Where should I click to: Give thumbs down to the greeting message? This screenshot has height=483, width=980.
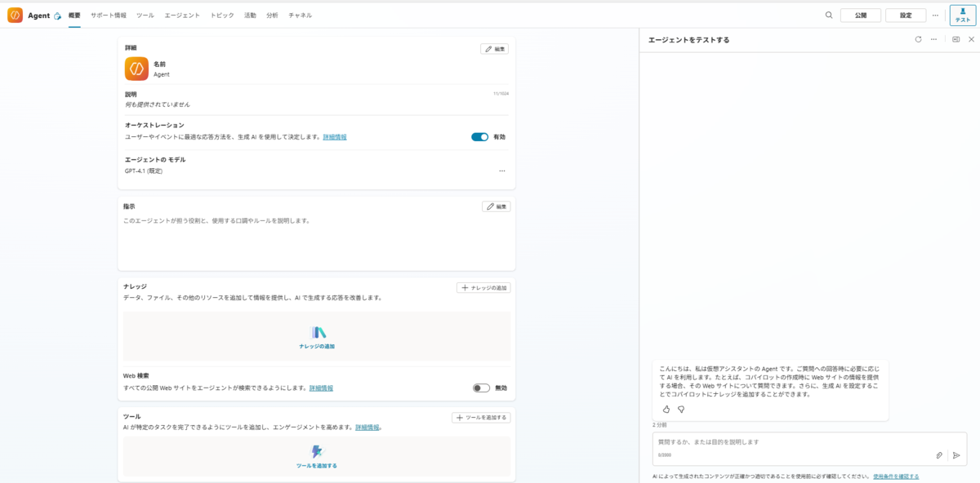click(681, 409)
